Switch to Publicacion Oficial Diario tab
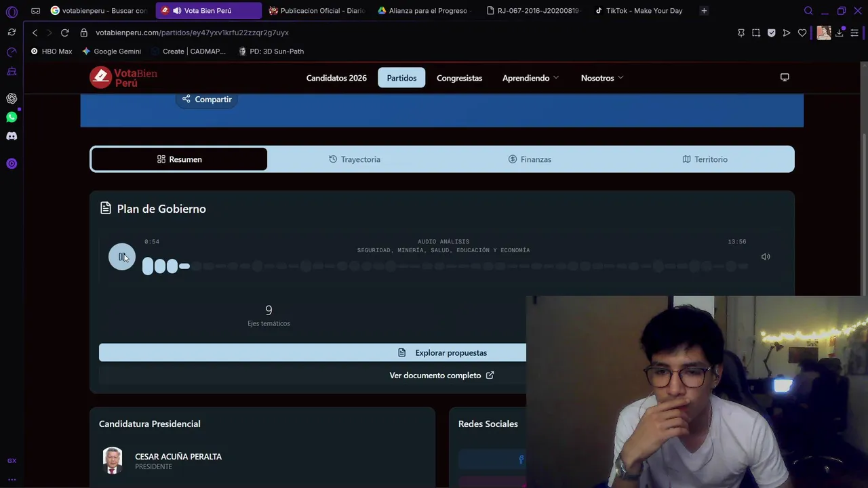Viewport: 868px width, 488px height. [x=317, y=11]
